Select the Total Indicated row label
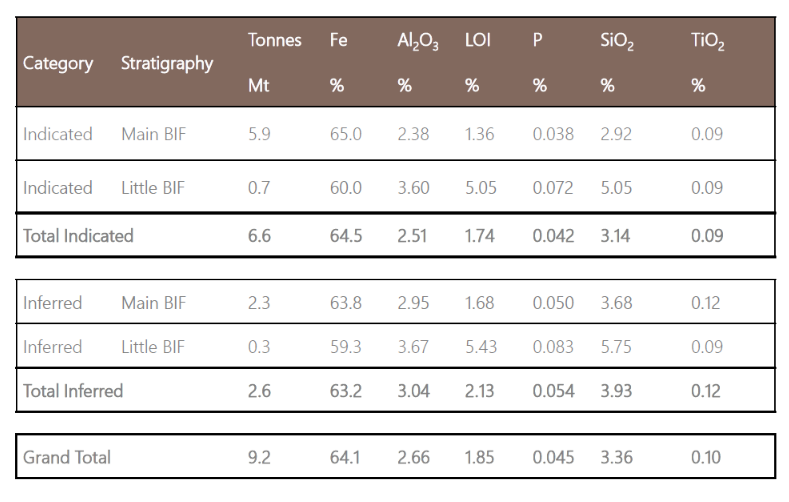789x502 pixels. tap(78, 235)
